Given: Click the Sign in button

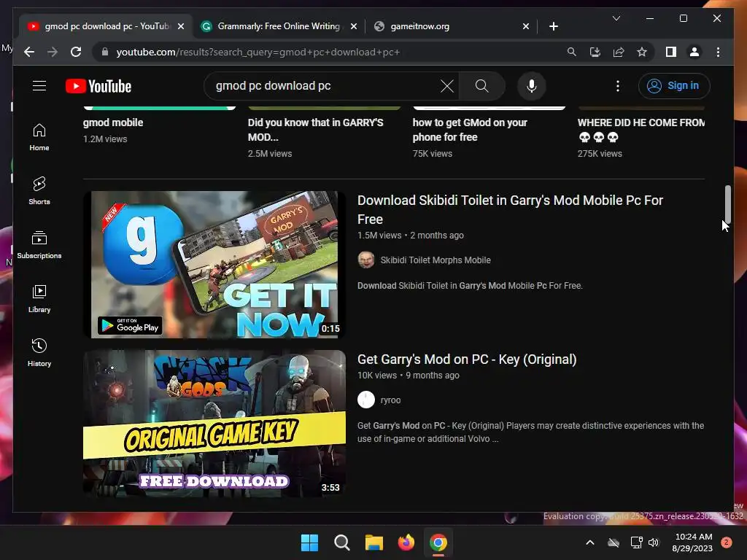Looking at the screenshot, I should [674, 86].
